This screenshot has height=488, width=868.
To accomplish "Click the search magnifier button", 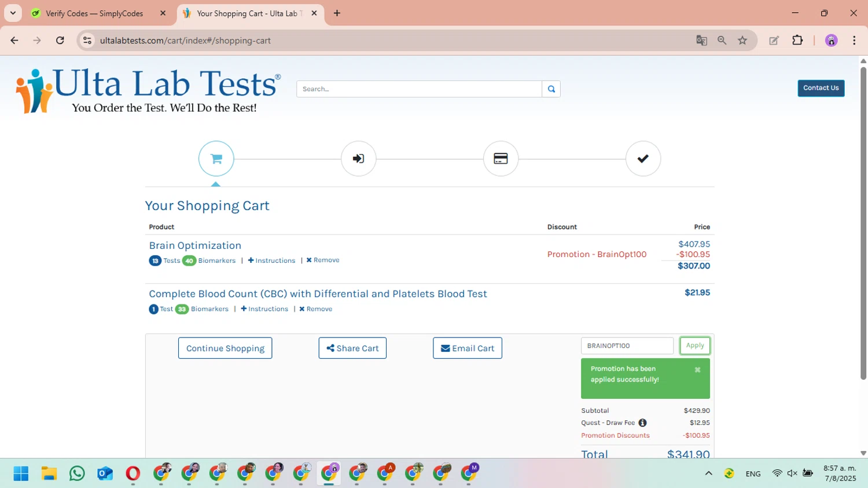I will point(551,89).
